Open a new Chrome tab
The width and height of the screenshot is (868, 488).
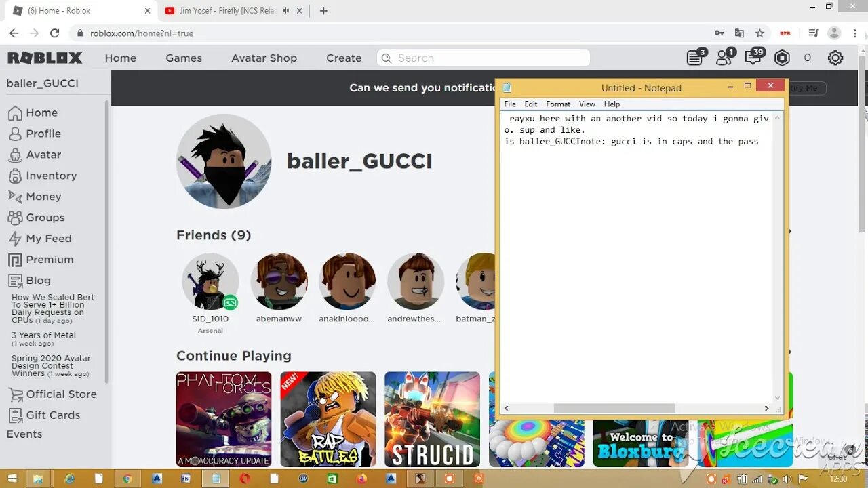click(x=323, y=11)
